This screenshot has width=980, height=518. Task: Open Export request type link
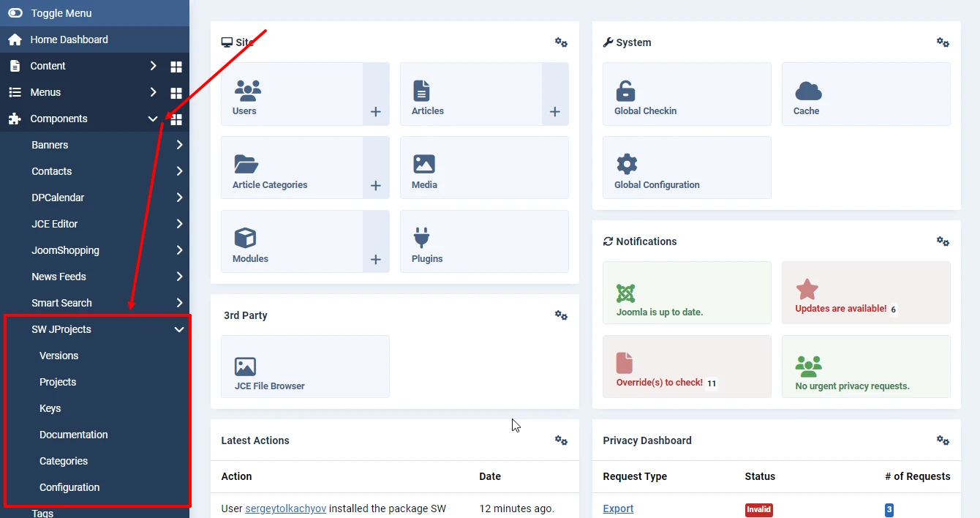coord(618,508)
